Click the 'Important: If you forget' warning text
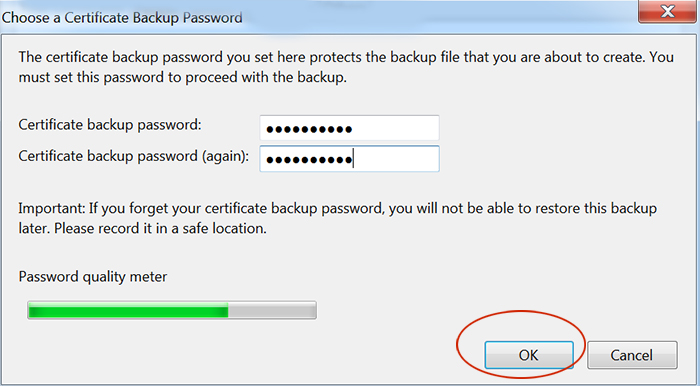This screenshot has height=386, width=700. (338, 218)
